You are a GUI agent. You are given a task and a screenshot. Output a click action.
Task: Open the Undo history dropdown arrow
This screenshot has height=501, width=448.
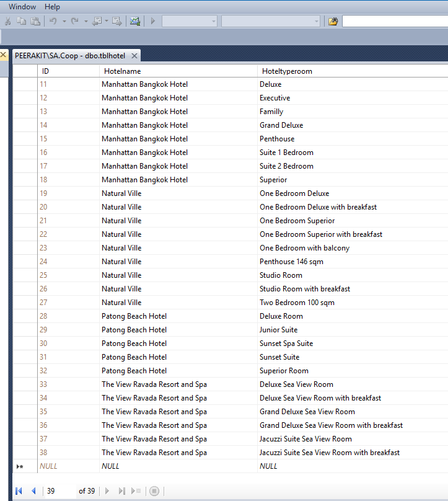tap(64, 22)
